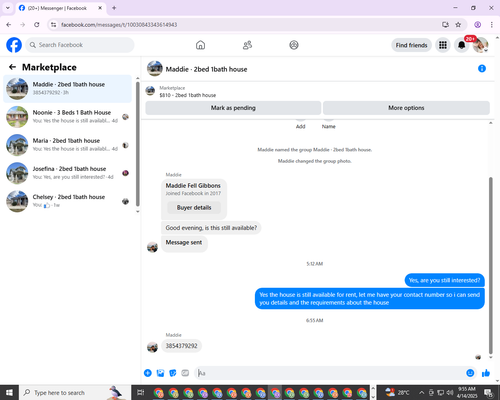
Task: Open weather 28°C widget
Action: click(397, 393)
